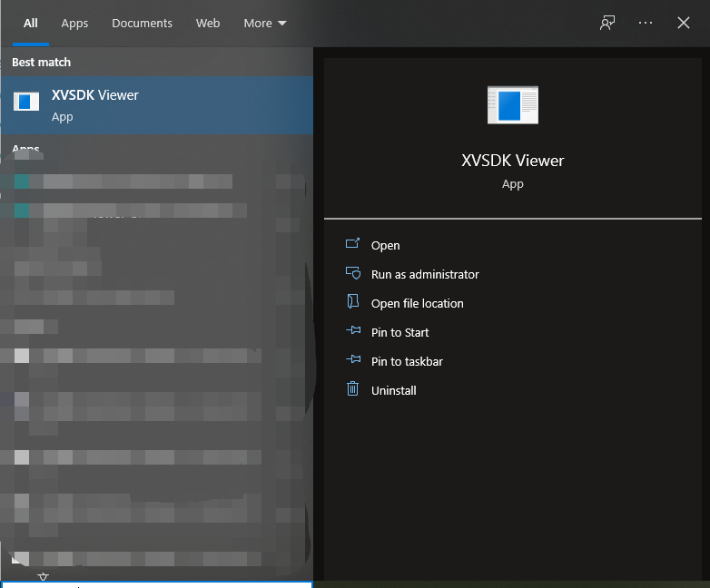Click the Uninstall trash can icon
The width and height of the screenshot is (710, 588).
353,388
